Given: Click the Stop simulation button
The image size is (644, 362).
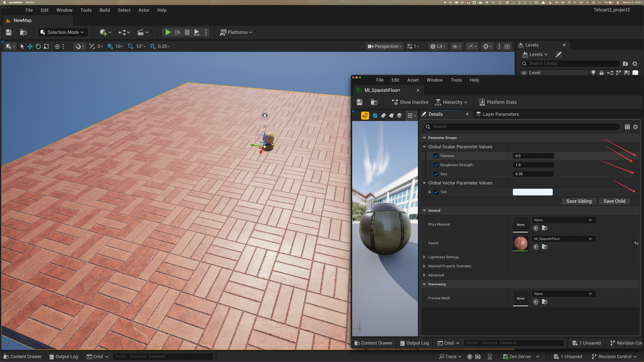Looking at the screenshot, I should [x=187, y=32].
